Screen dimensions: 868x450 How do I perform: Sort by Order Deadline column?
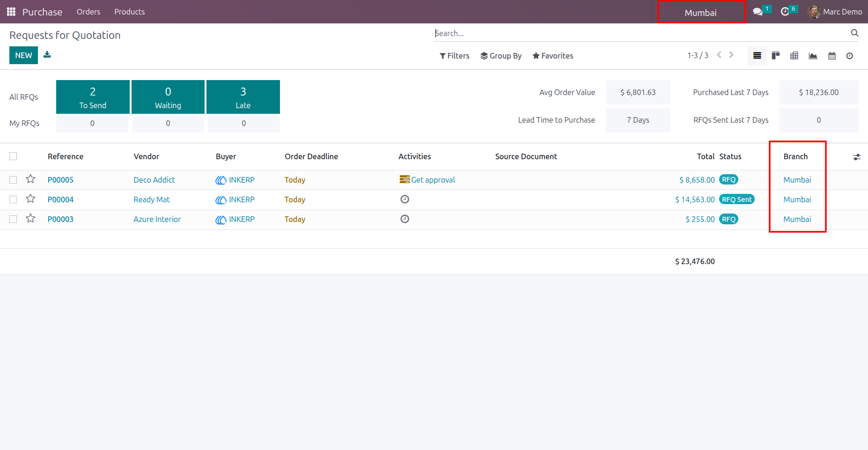point(311,156)
